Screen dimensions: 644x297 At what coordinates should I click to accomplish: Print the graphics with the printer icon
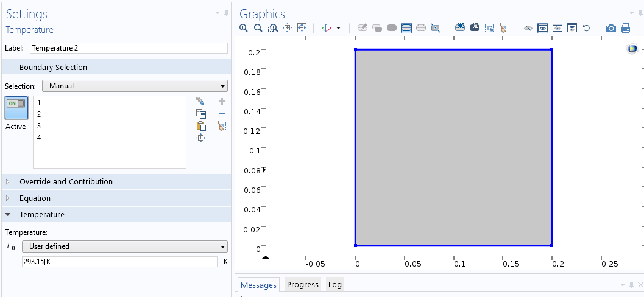point(625,28)
